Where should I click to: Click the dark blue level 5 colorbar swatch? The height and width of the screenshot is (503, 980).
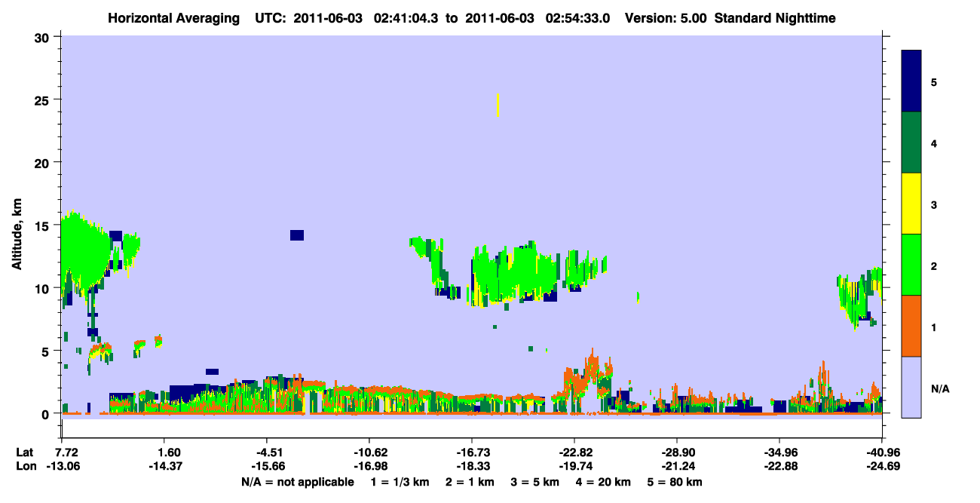point(911,81)
